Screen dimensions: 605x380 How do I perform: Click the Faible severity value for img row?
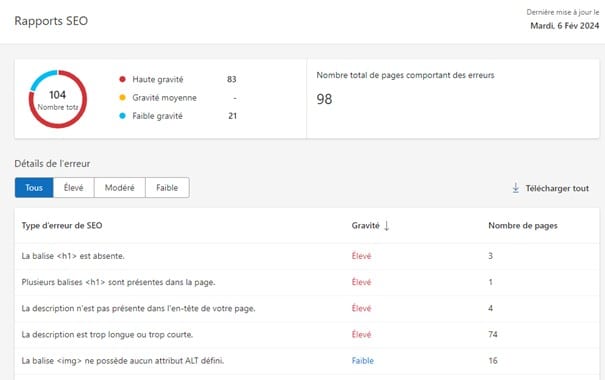(x=363, y=361)
